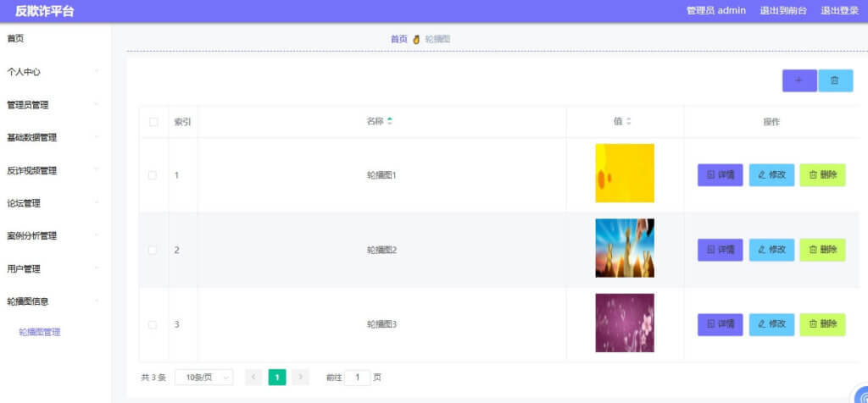
Task: Click 删除 for 轮播图2
Action: (822, 250)
